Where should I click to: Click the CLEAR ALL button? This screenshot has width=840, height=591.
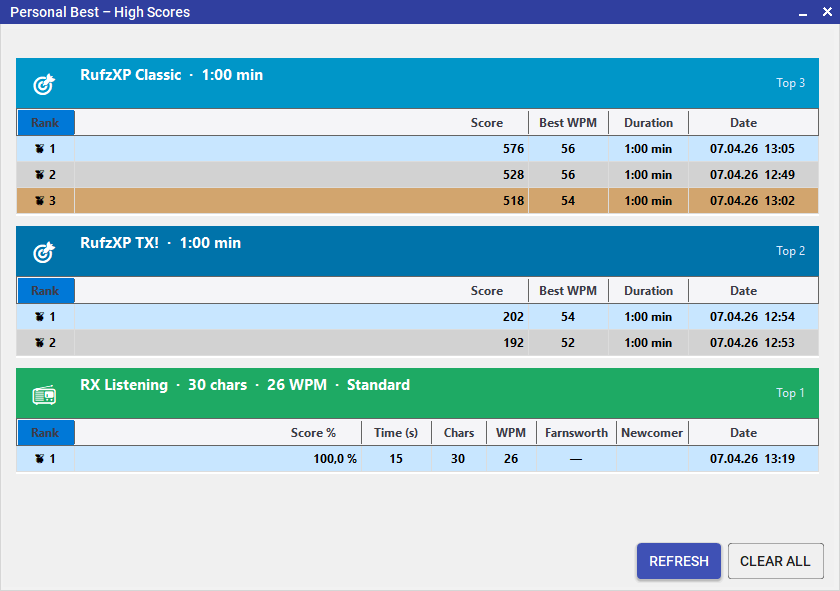[x=775, y=561]
